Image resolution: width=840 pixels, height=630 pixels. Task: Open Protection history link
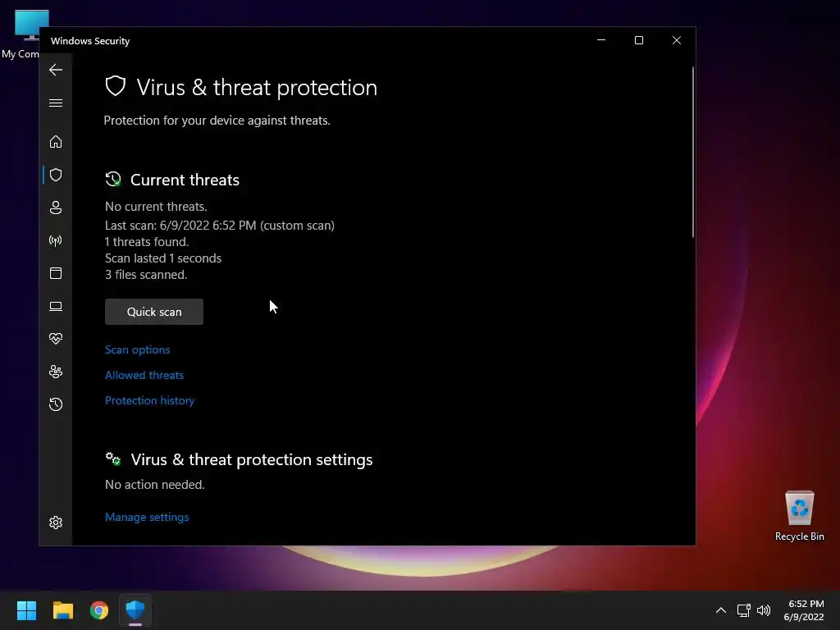point(149,400)
